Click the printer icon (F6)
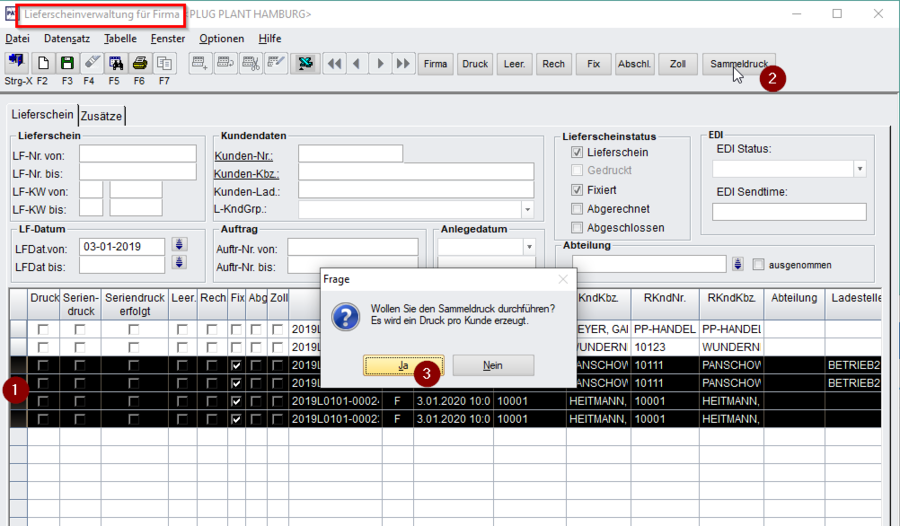This screenshot has height=526, width=900. click(x=140, y=63)
